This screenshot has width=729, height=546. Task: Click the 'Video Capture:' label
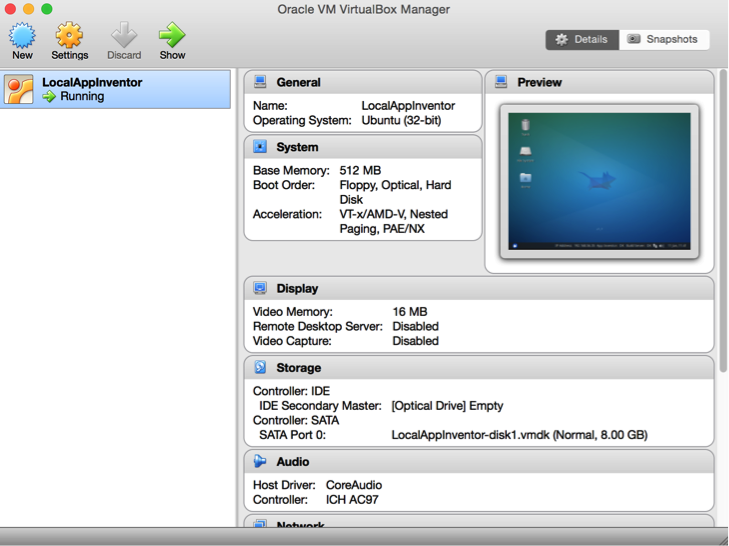tap(292, 341)
